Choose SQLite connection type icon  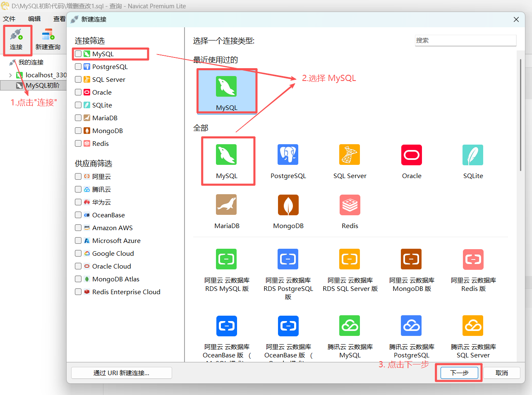(473, 155)
